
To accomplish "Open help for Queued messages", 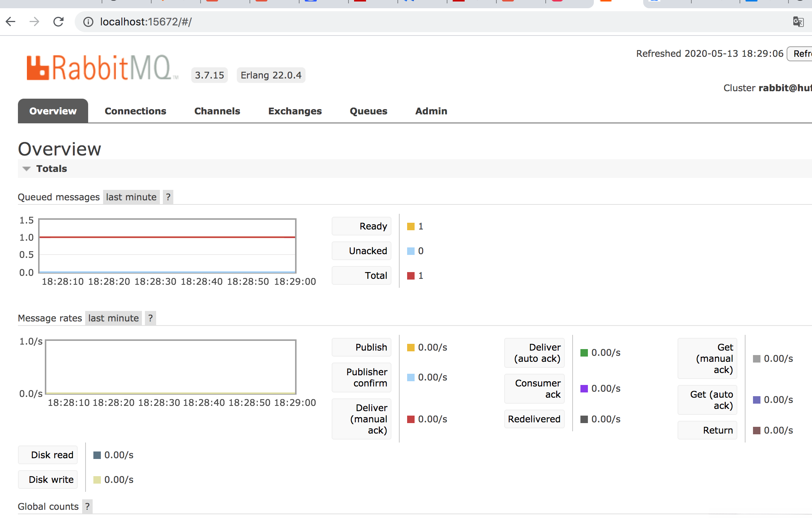I will [x=168, y=197].
